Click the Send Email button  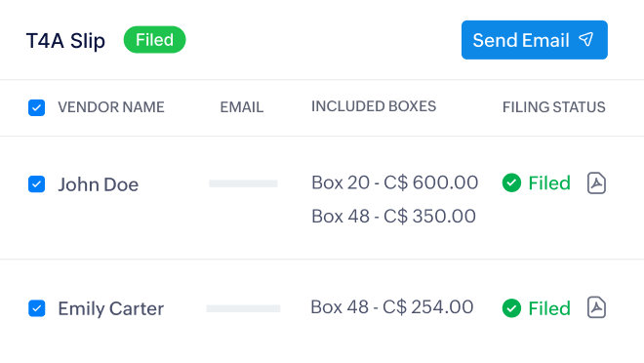tap(535, 40)
